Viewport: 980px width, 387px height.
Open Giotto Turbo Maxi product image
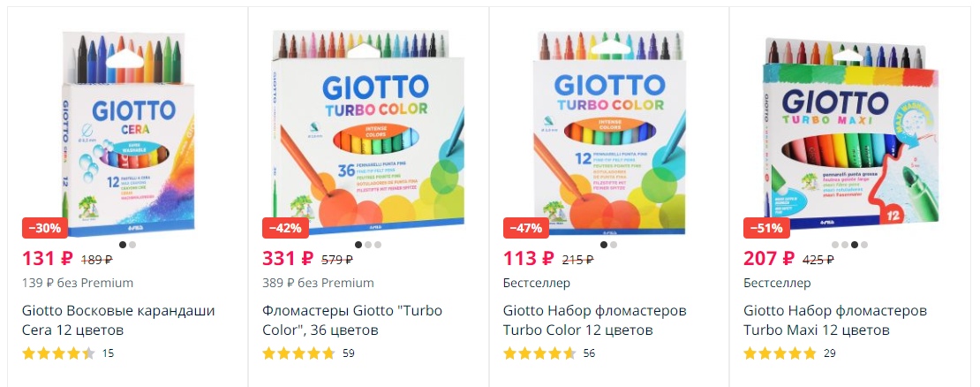[850, 133]
